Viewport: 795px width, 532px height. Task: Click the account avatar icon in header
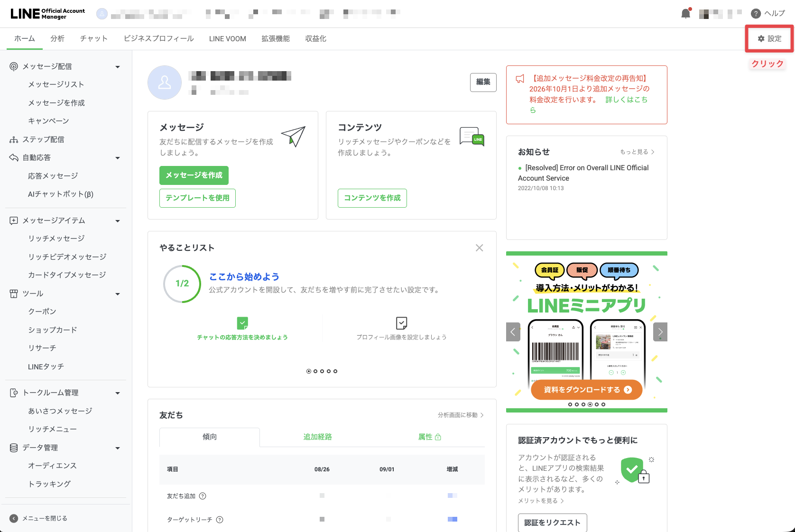[x=102, y=14]
